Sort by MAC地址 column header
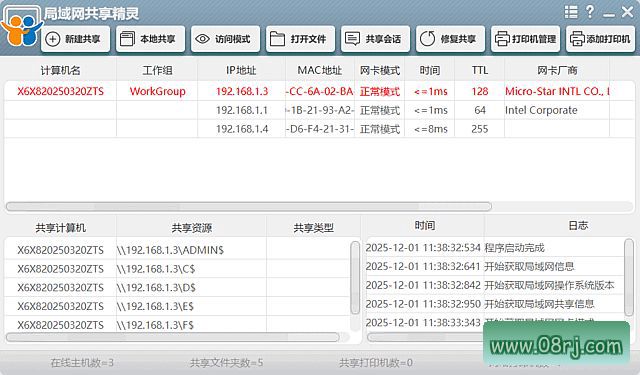Screen dimensions: 640x375 (x=320, y=70)
